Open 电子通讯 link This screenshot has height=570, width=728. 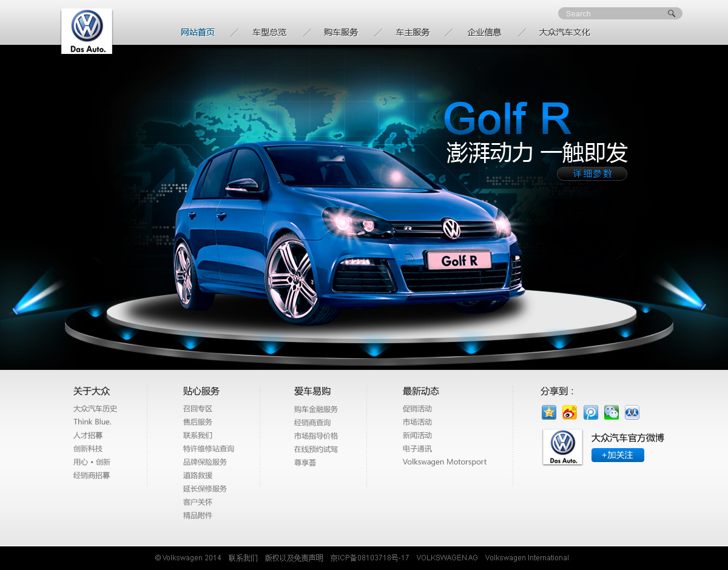pyautogui.click(x=417, y=449)
